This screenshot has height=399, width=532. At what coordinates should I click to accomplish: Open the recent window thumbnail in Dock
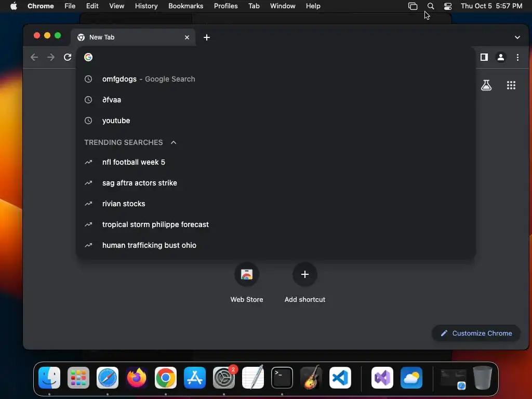[x=453, y=379]
